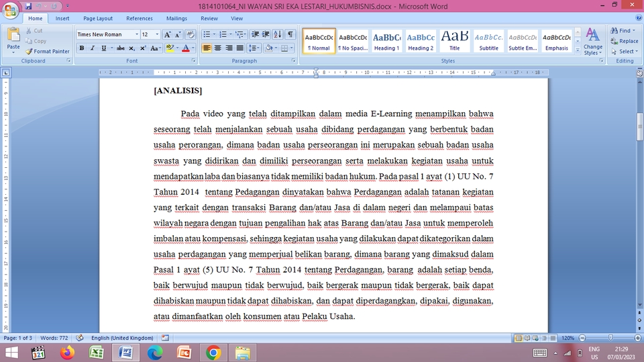Save the document from Quick Access toolbar
Viewport: 644px width, 362px height.
click(x=28, y=6)
